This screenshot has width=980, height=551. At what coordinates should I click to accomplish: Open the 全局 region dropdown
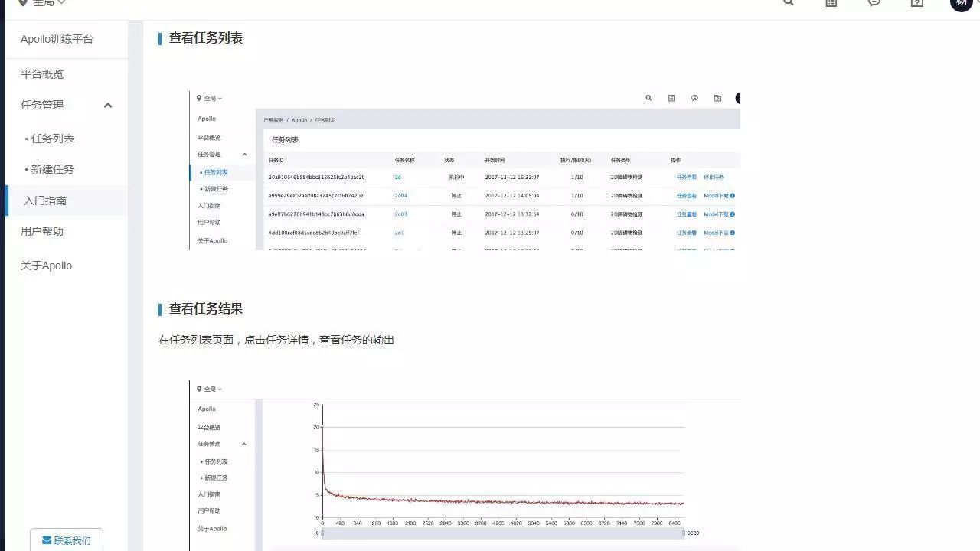(x=49, y=3)
